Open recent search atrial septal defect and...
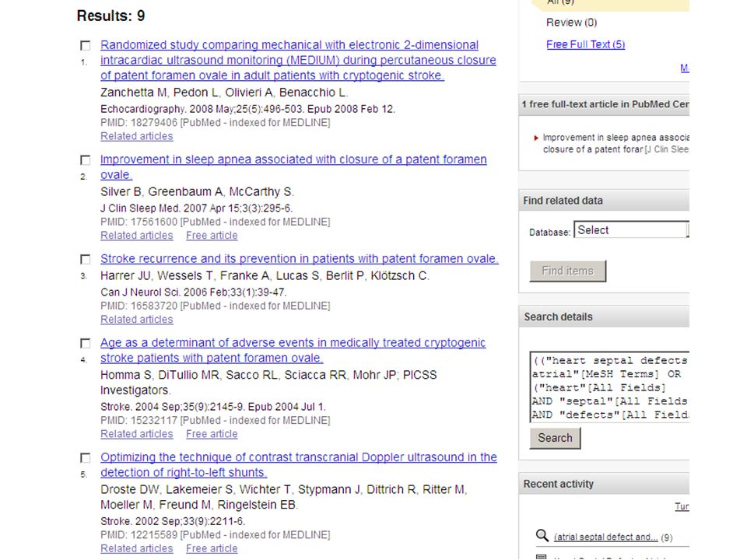This screenshot has width=747, height=560. [x=606, y=537]
